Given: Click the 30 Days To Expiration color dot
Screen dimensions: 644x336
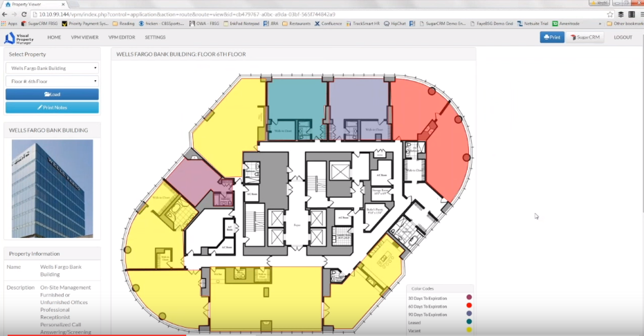Looking at the screenshot, I should pos(469,297).
